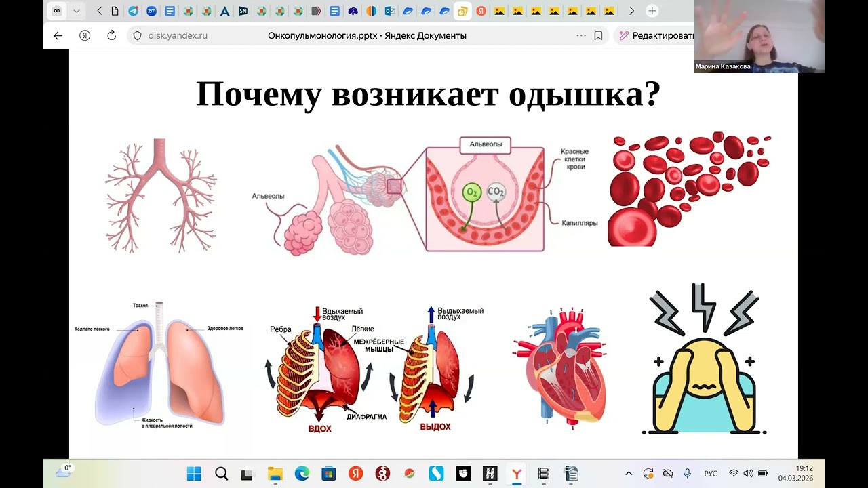
Task: Select the red blood cells picture
Action: tap(689, 190)
